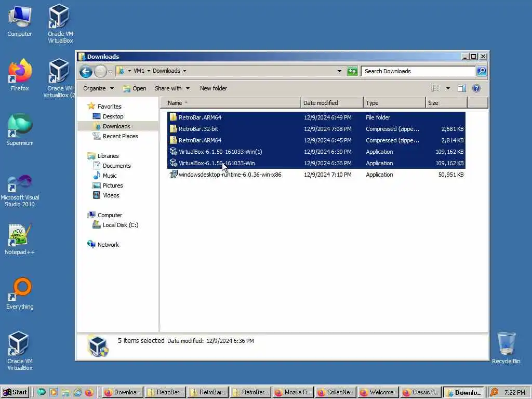Image resolution: width=532 pixels, height=399 pixels.
Task: Change view with the view icon
Action: (x=435, y=88)
